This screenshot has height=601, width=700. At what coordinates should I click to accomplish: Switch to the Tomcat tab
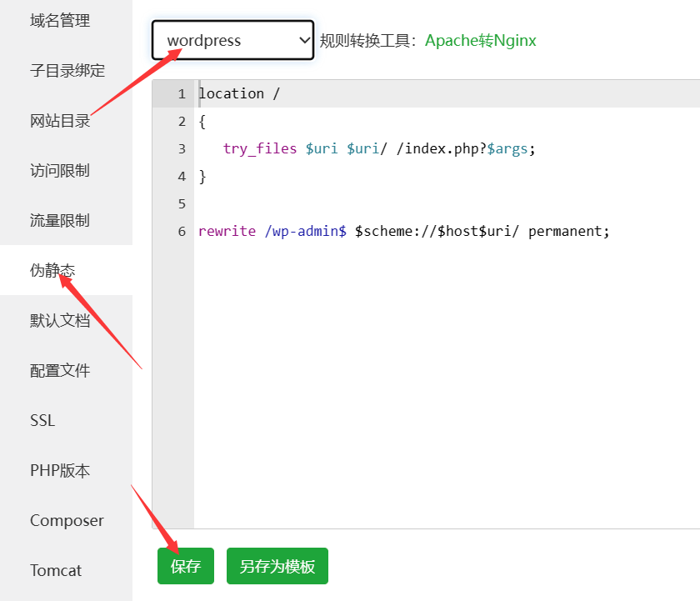(x=56, y=571)
